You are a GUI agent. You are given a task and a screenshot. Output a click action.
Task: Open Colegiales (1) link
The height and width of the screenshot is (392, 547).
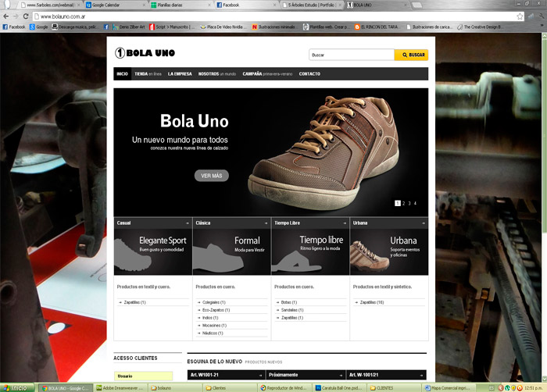(214, 302)
